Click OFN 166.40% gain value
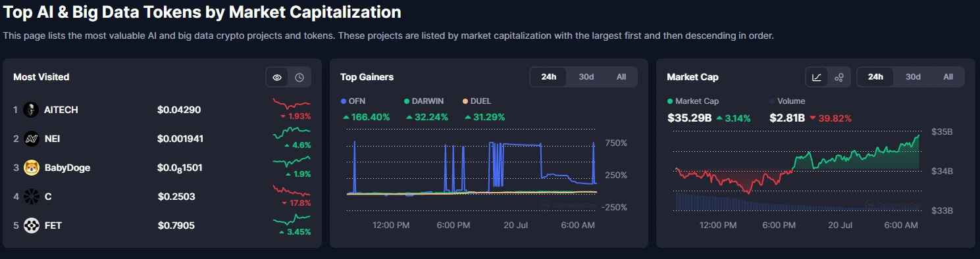Viewport: 980px width, 259px height. [366, 117]
